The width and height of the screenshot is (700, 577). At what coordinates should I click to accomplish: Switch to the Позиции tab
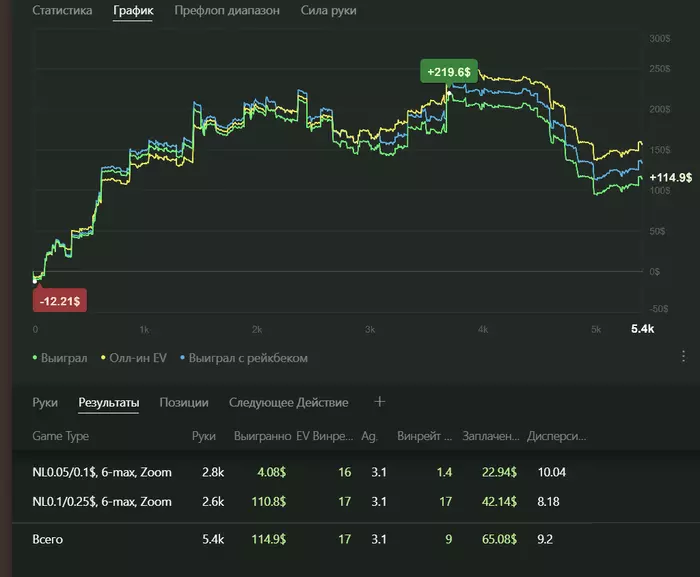tap(184, 402)
